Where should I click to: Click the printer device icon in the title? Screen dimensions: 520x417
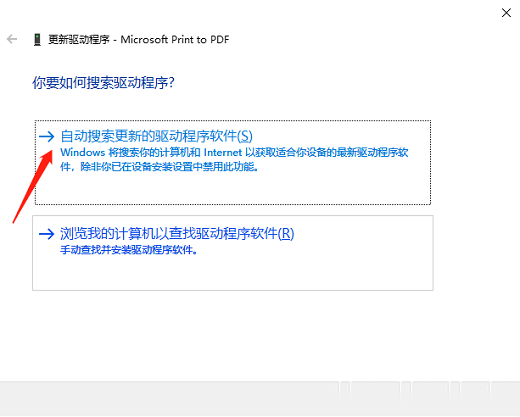37,40
